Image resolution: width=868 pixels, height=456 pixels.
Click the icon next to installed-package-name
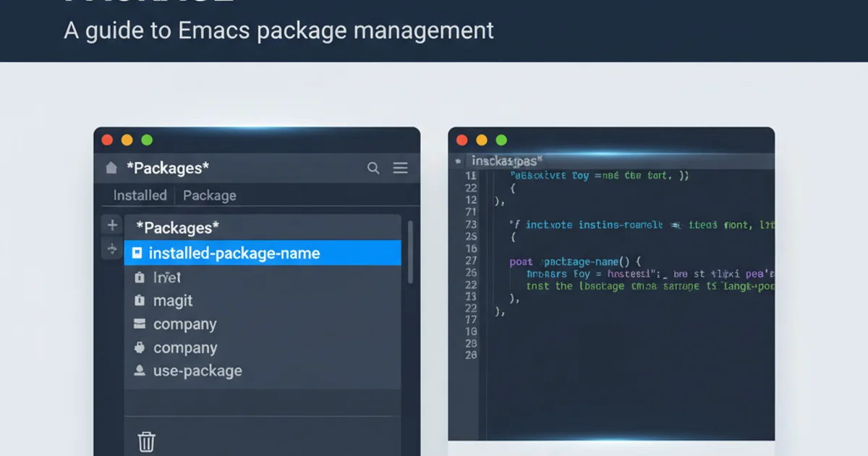pos(137,253)
